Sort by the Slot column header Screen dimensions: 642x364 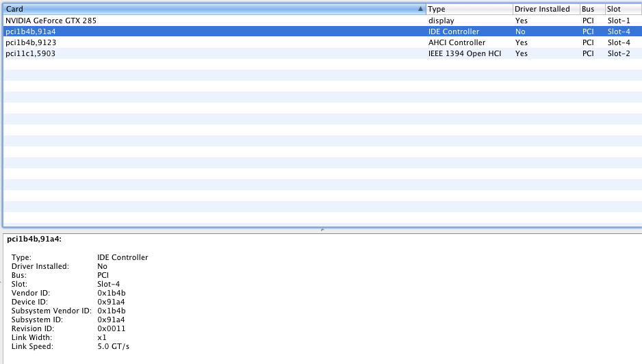[x=624, y=9]
